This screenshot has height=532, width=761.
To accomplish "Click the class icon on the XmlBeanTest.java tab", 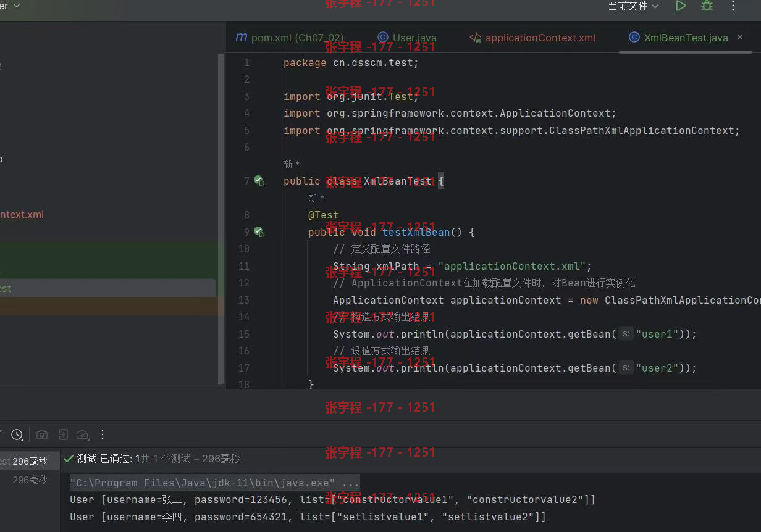I will [x=634, y=38].
